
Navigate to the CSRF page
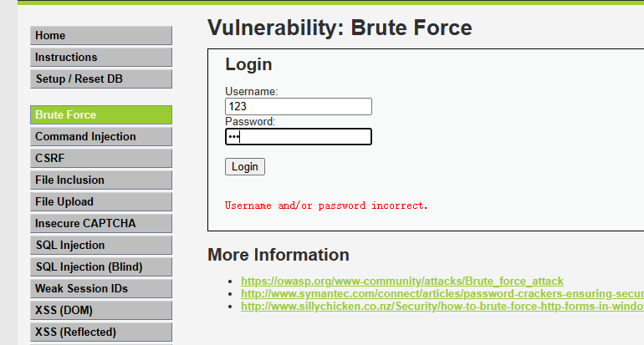tap(100, 159)
